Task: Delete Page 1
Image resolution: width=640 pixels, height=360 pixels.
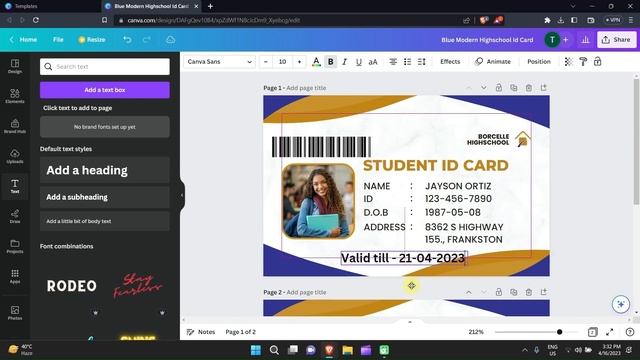Action: pyautogui.click(x=529, y=88)
